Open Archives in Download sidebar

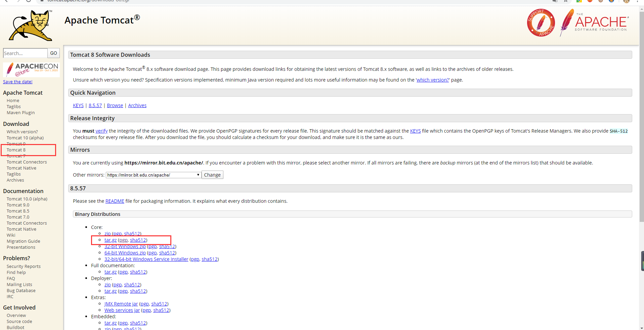tap(15, 180)
